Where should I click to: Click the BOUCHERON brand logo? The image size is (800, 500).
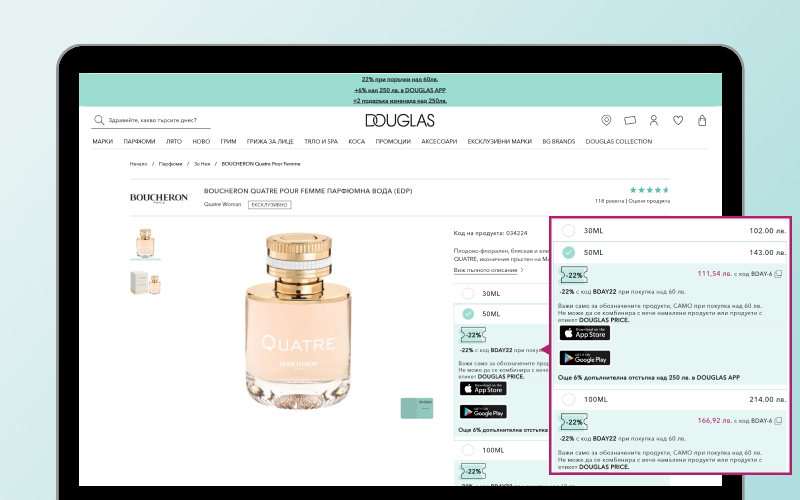[x=159, y=198]
